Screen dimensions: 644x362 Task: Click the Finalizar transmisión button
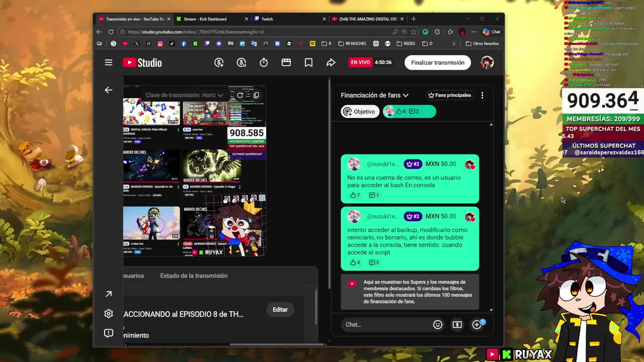pyautogui.click(x=438, y=62)
